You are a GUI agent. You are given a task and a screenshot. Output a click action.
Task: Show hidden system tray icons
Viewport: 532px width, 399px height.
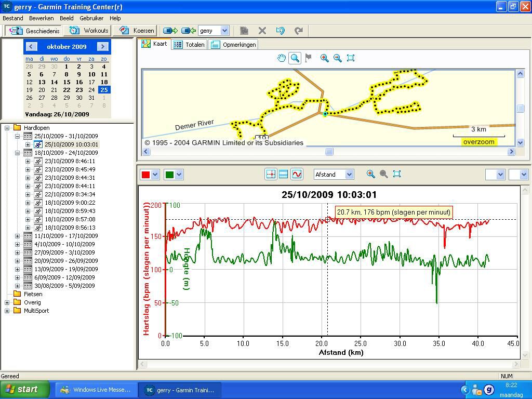[x=465, y=390]
